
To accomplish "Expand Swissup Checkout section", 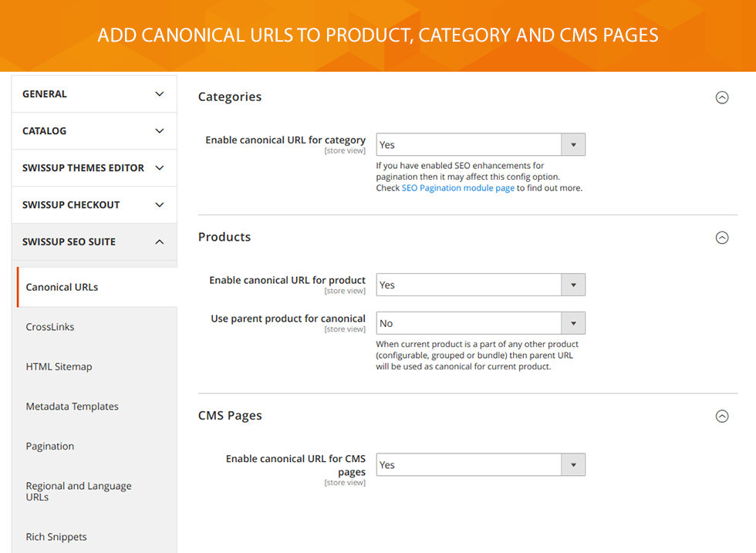I will point(94,205).
